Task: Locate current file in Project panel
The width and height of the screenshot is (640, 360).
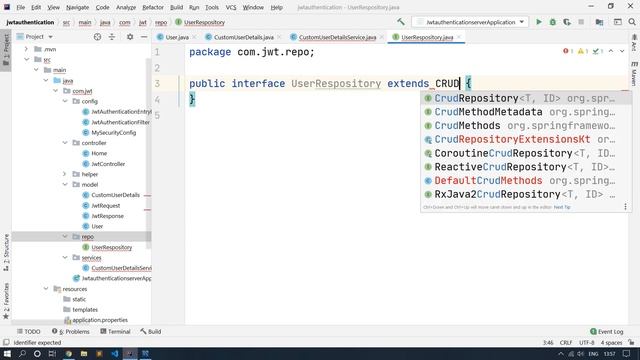Action: pos(97,37)
